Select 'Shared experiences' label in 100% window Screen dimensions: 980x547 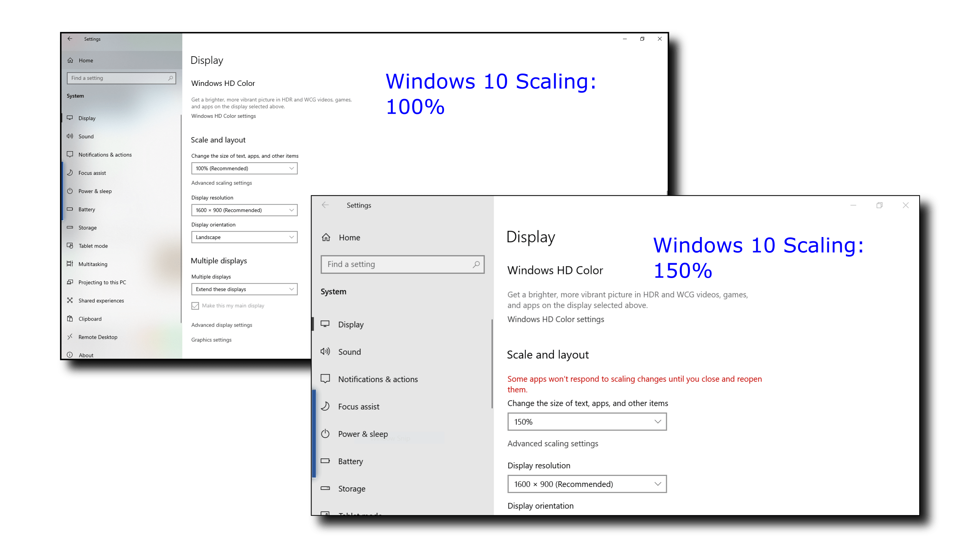point(101,300)
